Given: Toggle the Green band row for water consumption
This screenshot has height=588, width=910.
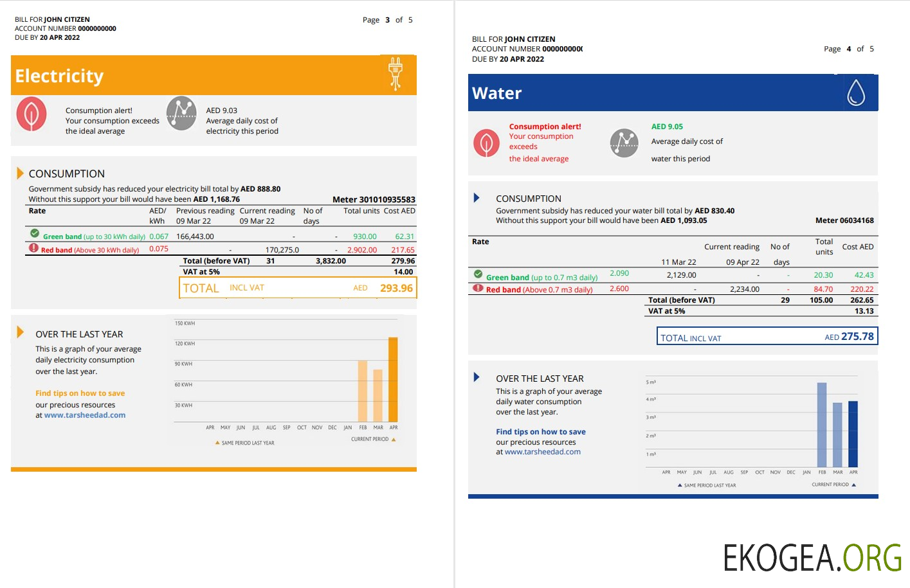Looking at the screenshot, I should point(543,276).
